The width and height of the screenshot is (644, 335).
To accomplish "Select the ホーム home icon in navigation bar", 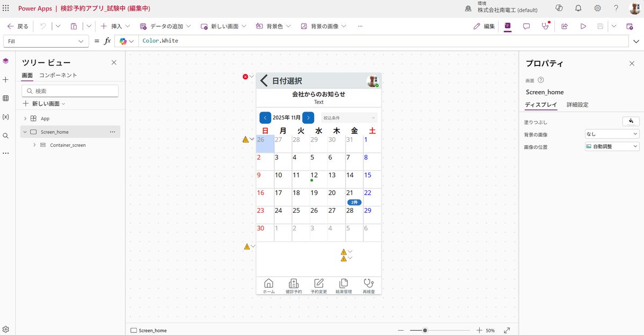I will click(269, 284).
